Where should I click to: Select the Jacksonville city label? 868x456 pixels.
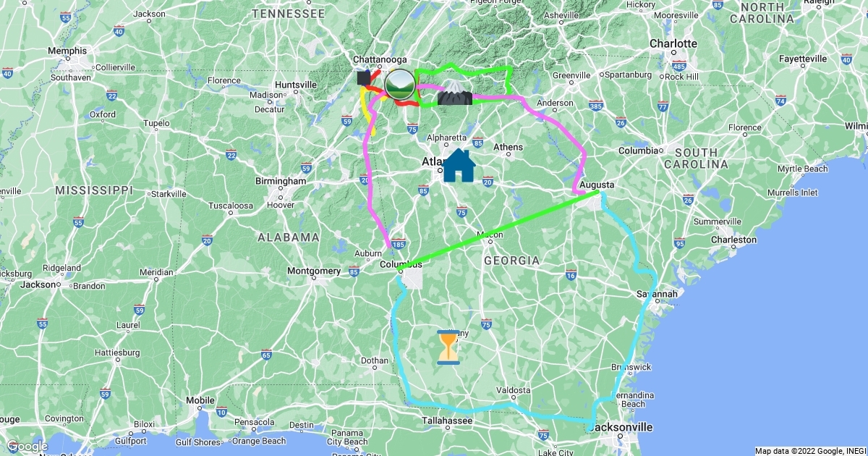620,427
